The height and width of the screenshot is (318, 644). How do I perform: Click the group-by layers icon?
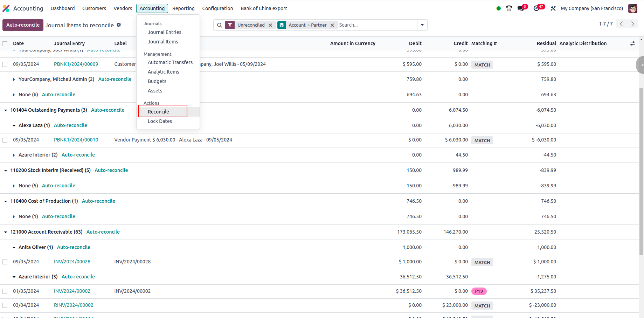[x=282, y=25]
